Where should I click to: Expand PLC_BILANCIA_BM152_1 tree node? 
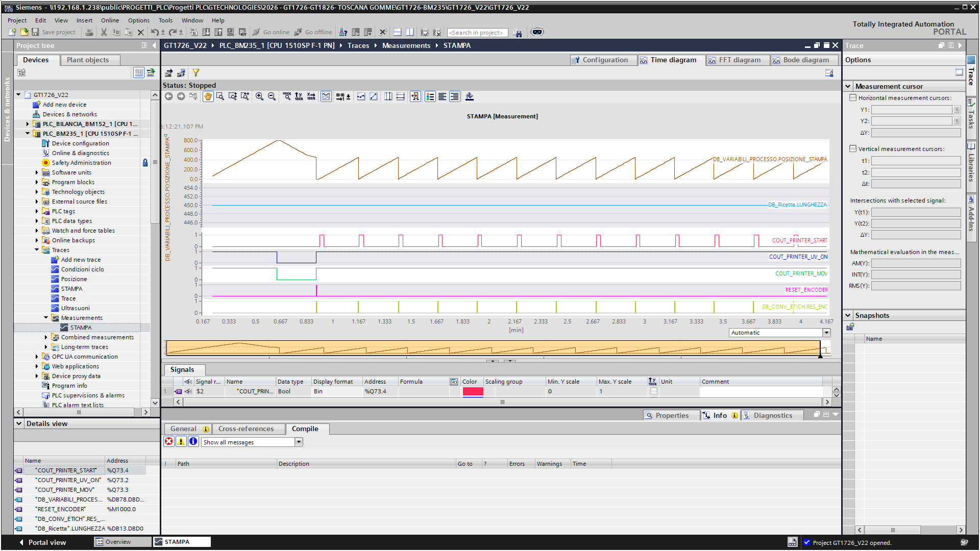28,124
